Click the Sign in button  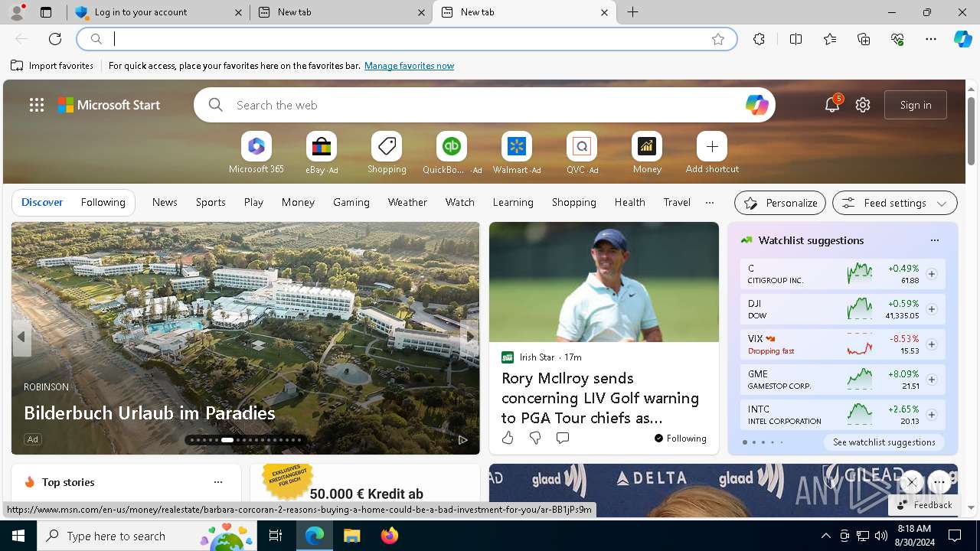[x=916, y=105]
